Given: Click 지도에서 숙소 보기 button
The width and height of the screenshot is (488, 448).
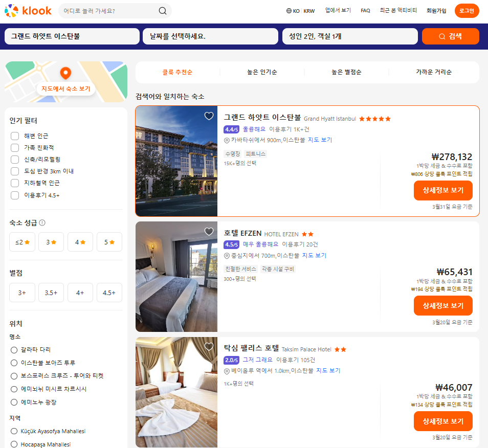Looking at the screenshot, I should [x=65, y=88].
